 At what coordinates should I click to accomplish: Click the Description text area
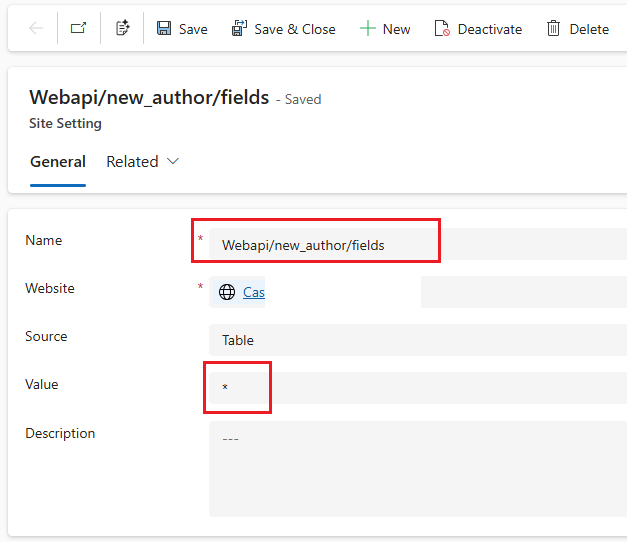[x=418, y=469]
